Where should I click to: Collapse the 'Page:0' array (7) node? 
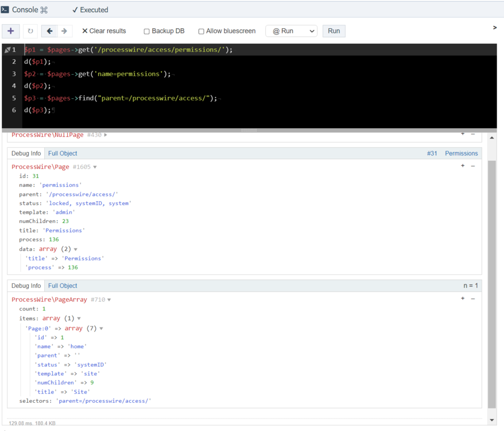click(x=102, y=329)
